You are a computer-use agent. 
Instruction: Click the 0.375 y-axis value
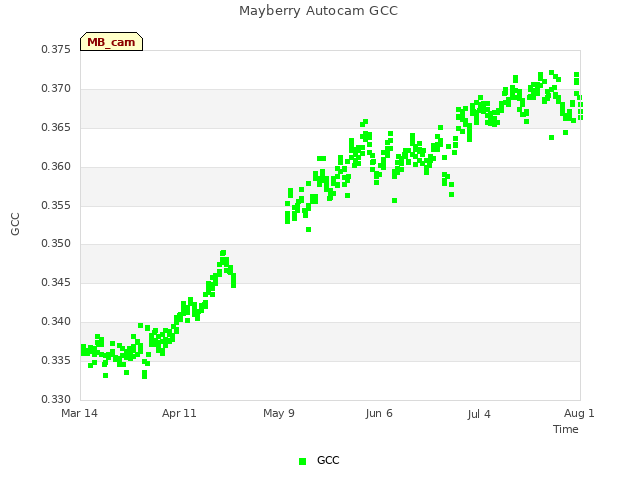click(x=56, y=49)
